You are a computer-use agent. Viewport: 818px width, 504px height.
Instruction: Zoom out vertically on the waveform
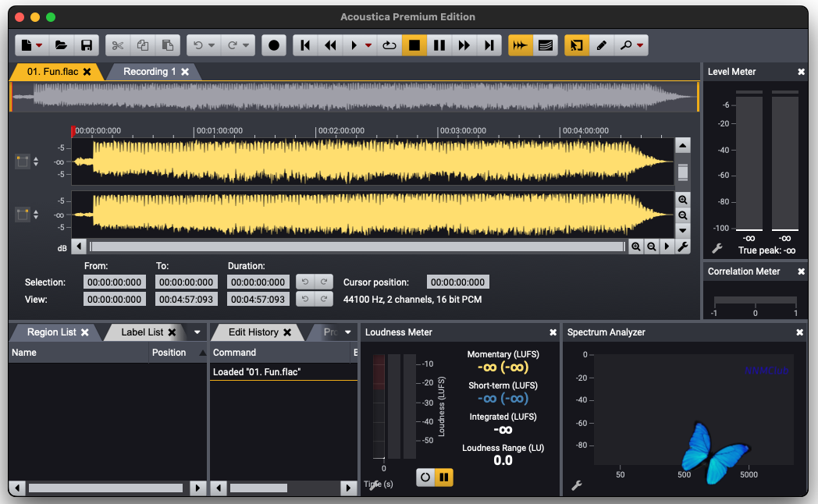682,215
